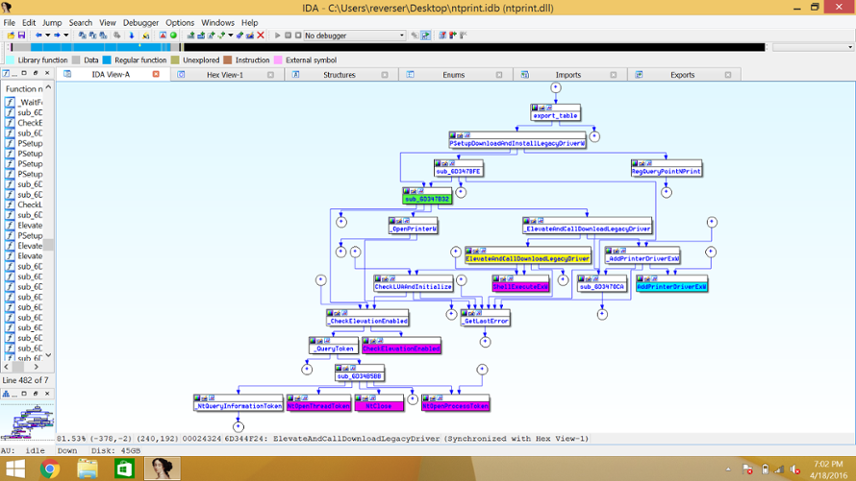Select the green sub_6D347B32 graph node
Image resolution: width=856 pixels, height=481 pixels.
click(x=428, y=198)
